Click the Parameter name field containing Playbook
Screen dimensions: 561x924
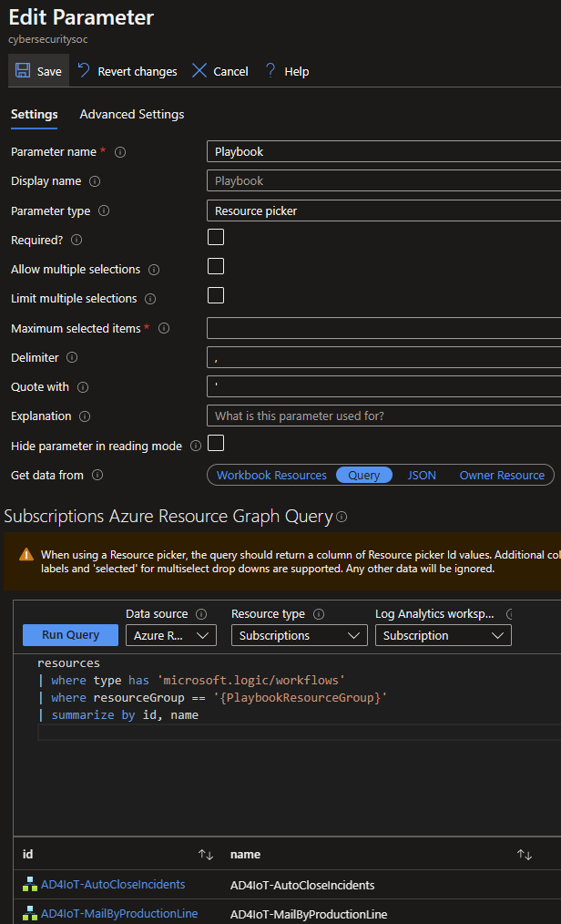[x=383, y=151]
